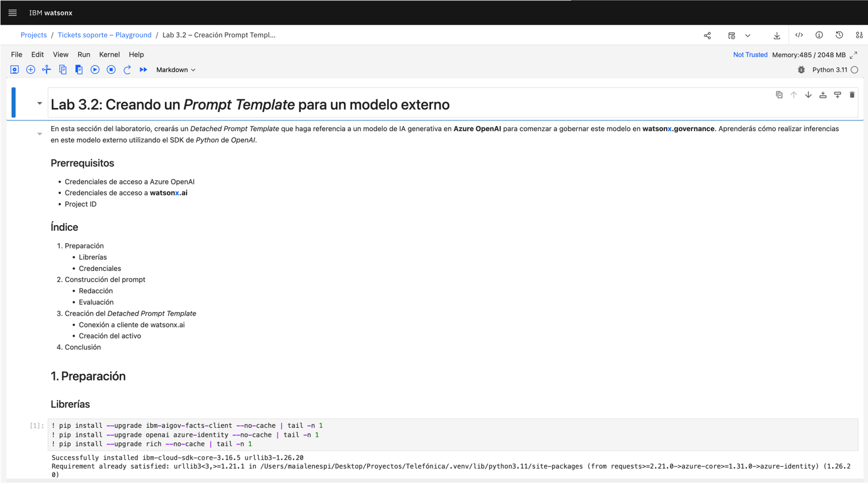Open the Edit menu
Viewport: 868px width, 483px height.
click(x=37, y=55)
